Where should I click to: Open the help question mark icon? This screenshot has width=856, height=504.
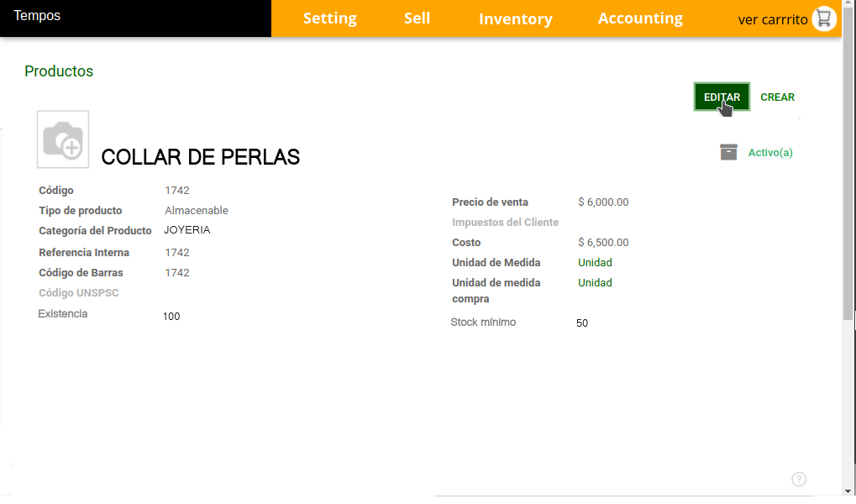point(799,479)
